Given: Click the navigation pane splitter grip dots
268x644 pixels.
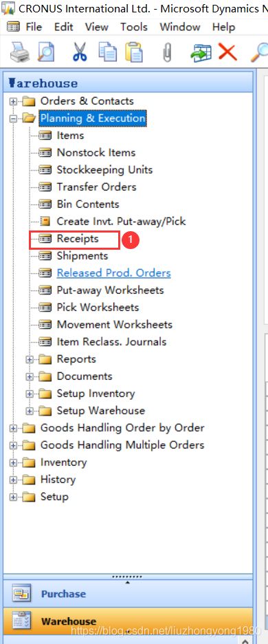Looking at the screenshot, I should click(x=127, y=577).
